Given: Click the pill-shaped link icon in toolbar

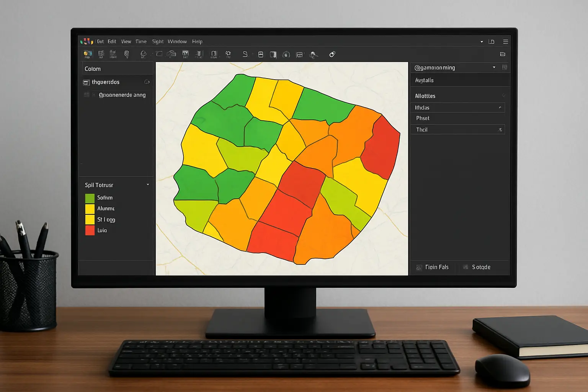Looking at the screenshot, I should tap(332, 54).
